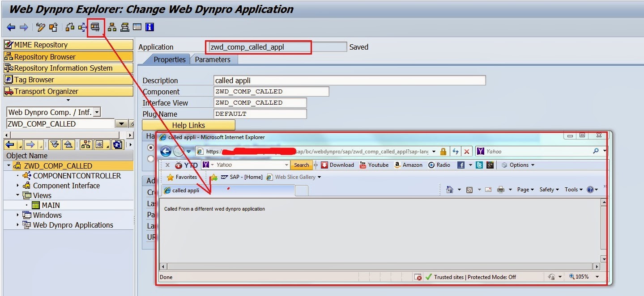Click the Test/Execute icon in SAP toolbar

coord(95,27)
